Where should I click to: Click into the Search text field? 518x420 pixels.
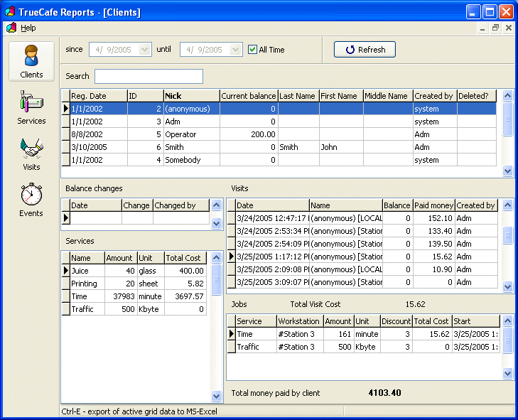149,76
